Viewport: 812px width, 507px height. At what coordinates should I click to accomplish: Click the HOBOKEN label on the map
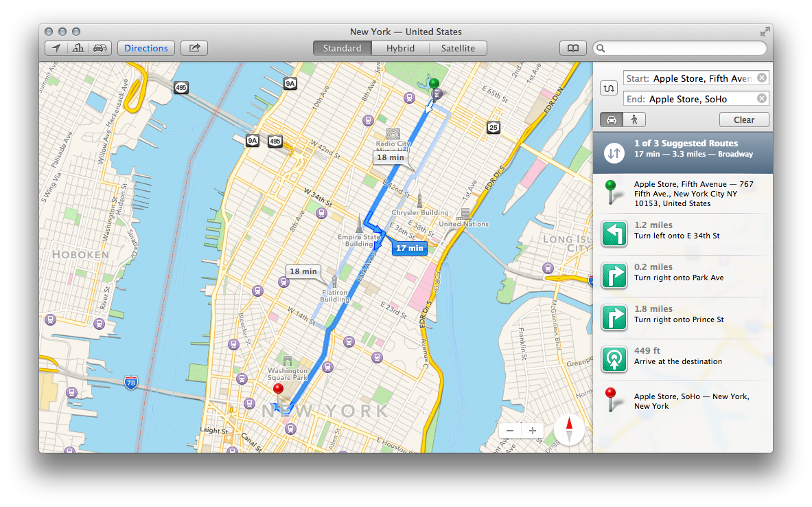pyautogui.click(x=81, y=255)
